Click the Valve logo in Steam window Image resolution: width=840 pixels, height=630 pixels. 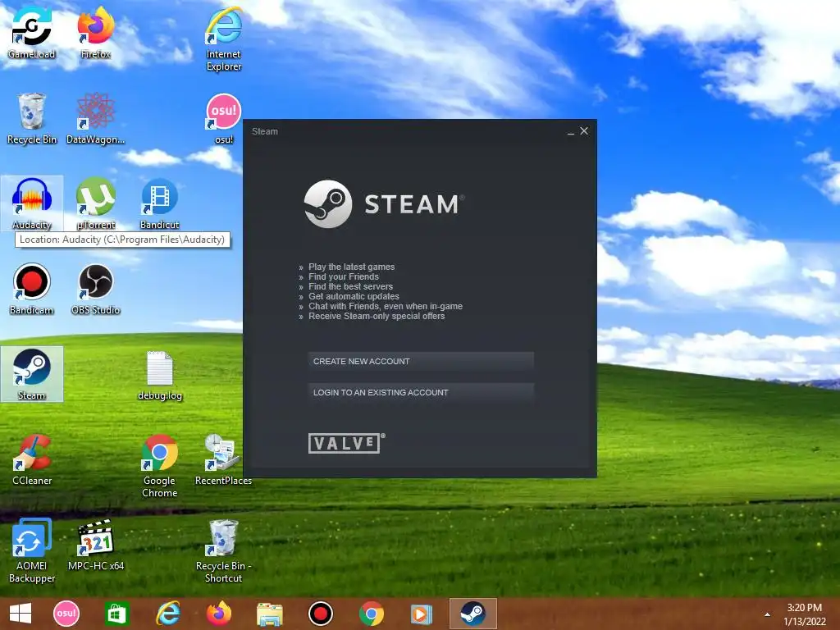point(346,443)
